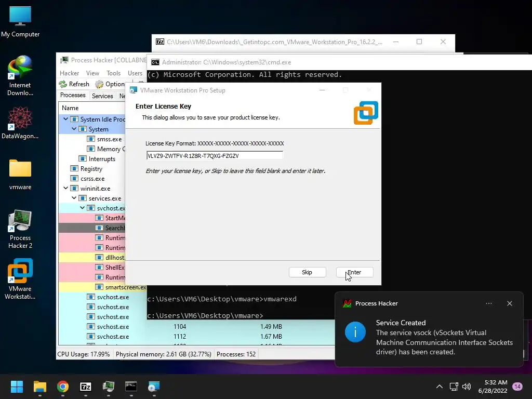Viewport: 532px width, 399px height.
Task: Open notification options ellipsis menu
Action: coord(489,303)
